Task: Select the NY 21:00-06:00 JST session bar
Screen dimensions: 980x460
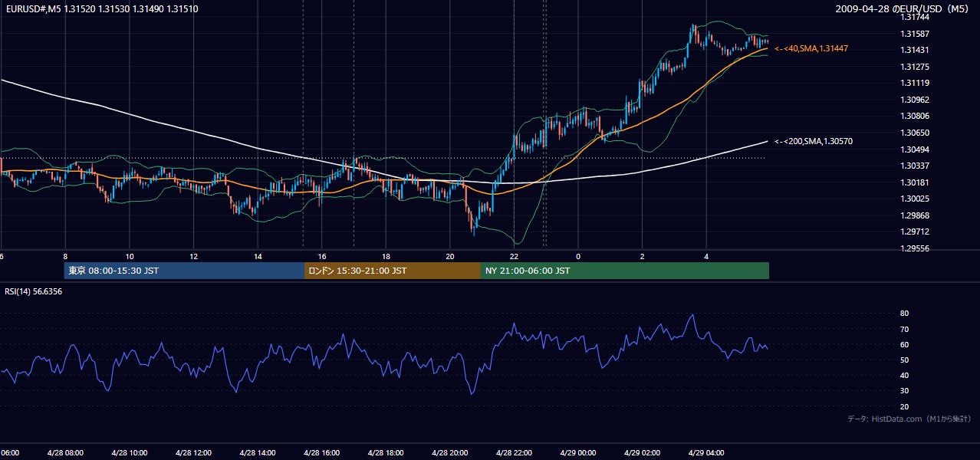Action: [x=625, y=271]
